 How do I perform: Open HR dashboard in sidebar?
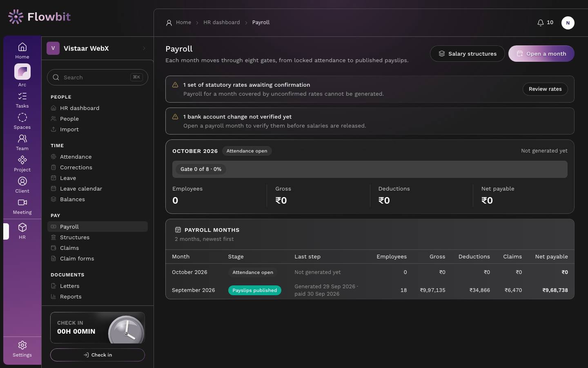tap(98, 108)
